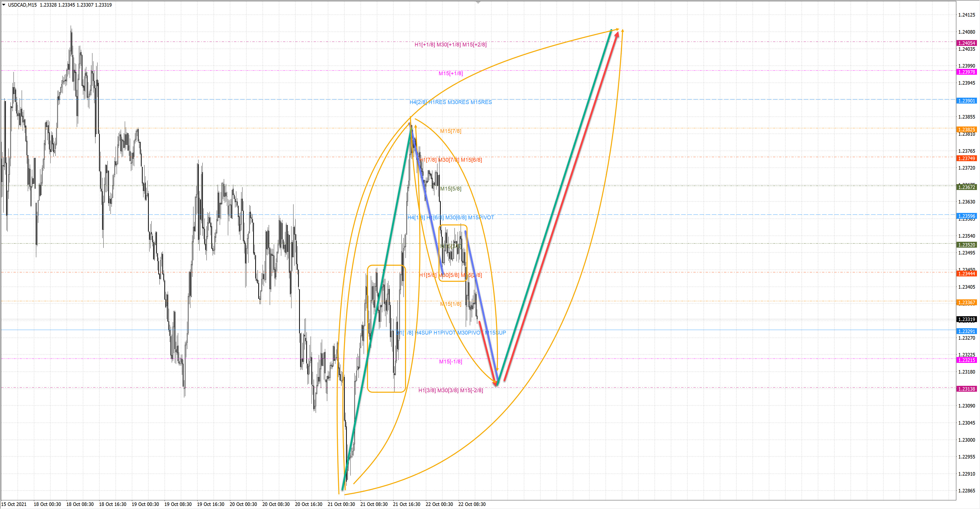The image size is (980, 509).
Task: Click the green 1.23672 price tag
Action: coord(966,187)
